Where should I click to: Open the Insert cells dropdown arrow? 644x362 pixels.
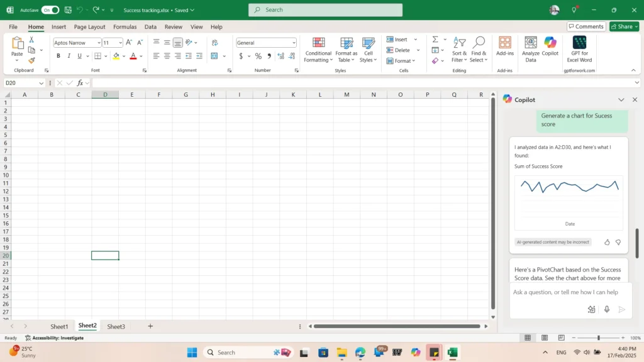click(415, 40)
